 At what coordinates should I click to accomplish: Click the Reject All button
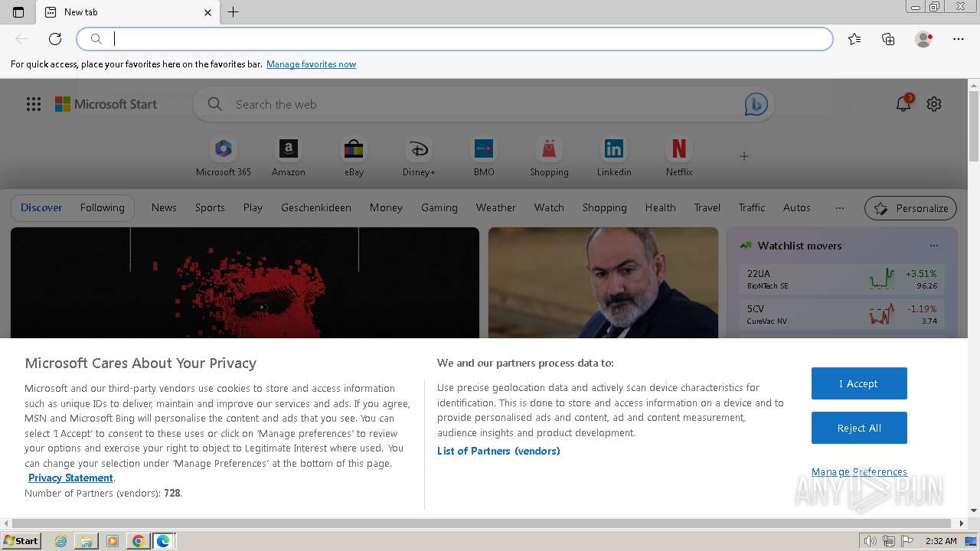click(x=859, y=428)
